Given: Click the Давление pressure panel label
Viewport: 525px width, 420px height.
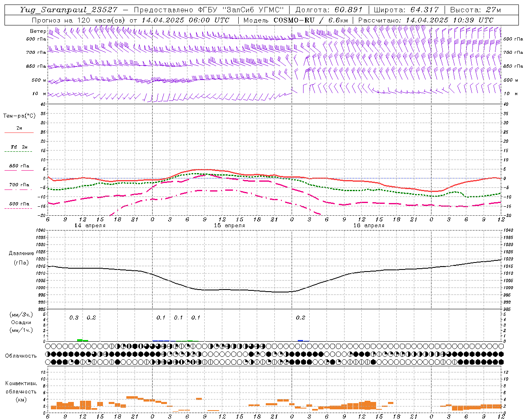Looking at the screenshot, I should coord(21,253).
